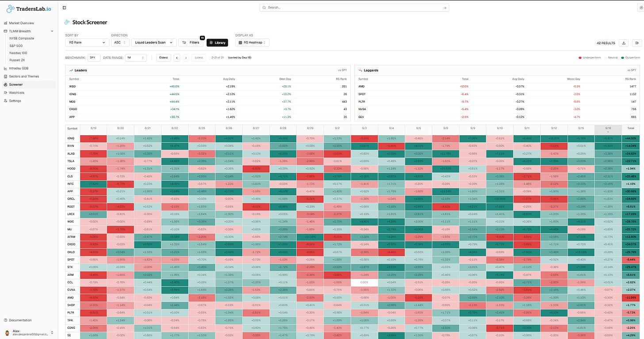Click the list layout icon beside download

coord(637,43)
